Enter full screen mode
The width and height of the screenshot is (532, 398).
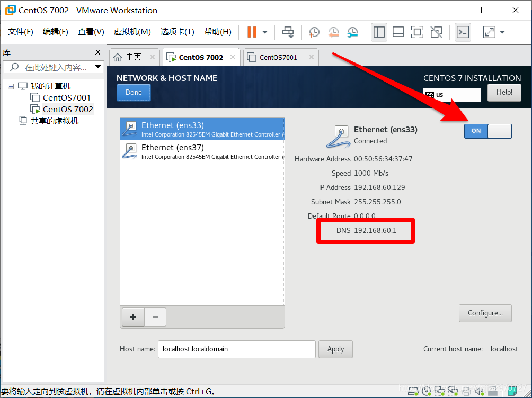pos(417,32)
